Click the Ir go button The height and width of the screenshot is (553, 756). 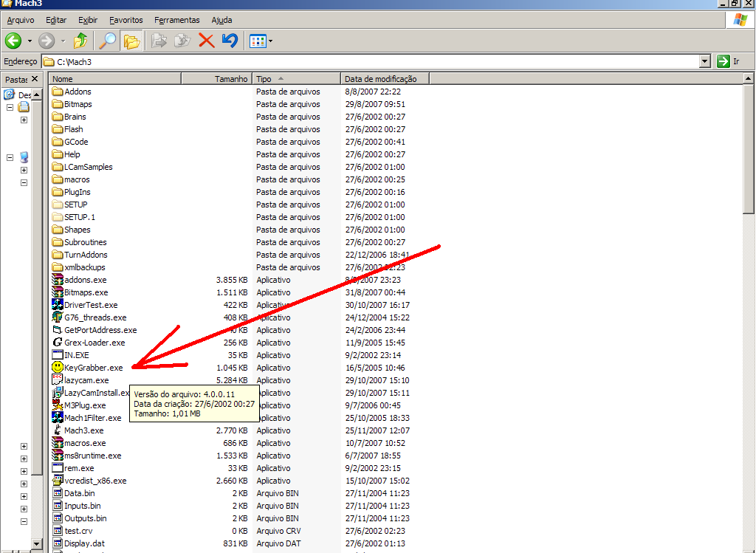point(729,61)
